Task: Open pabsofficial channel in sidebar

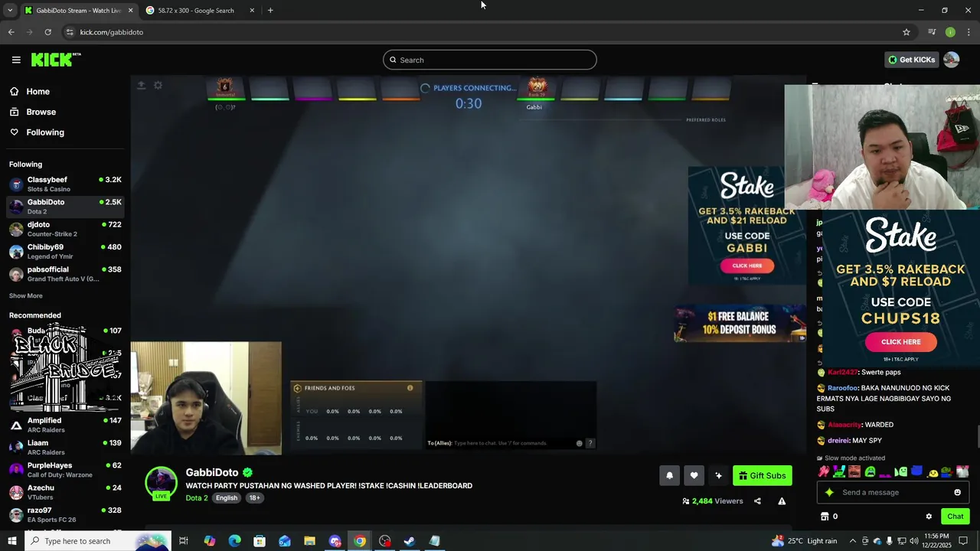Action: point(65,274)
